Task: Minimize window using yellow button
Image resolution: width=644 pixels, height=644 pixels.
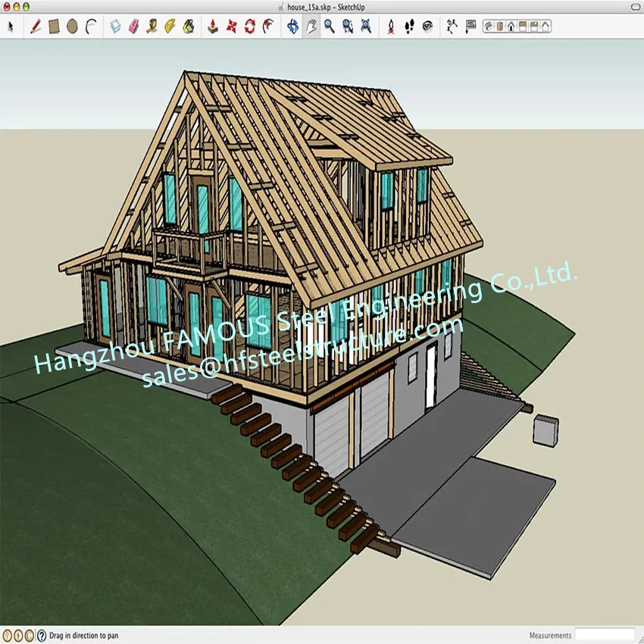Action: (17, 7)
